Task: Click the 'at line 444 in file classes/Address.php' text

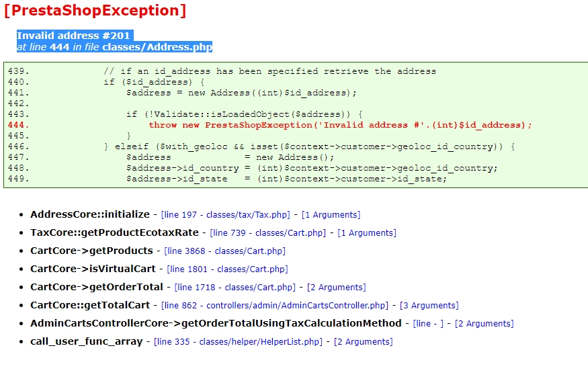Action: click(114, 47)
